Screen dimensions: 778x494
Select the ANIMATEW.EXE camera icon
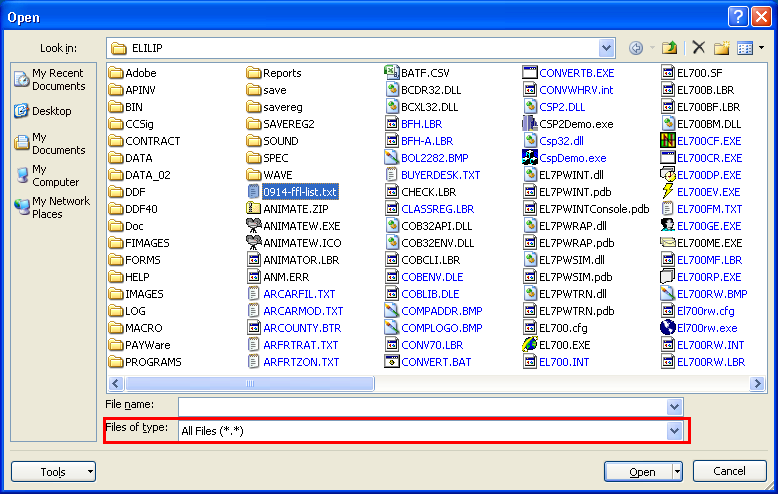[x=254, y=226]
